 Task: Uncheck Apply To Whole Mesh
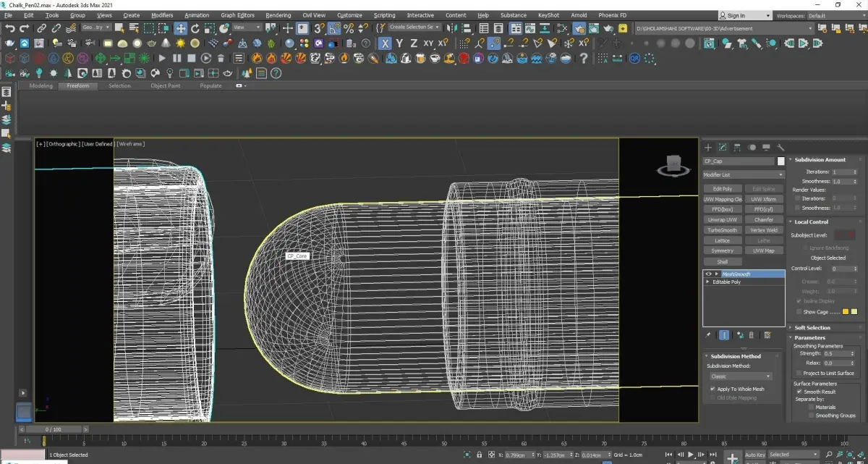coord(712,389)
